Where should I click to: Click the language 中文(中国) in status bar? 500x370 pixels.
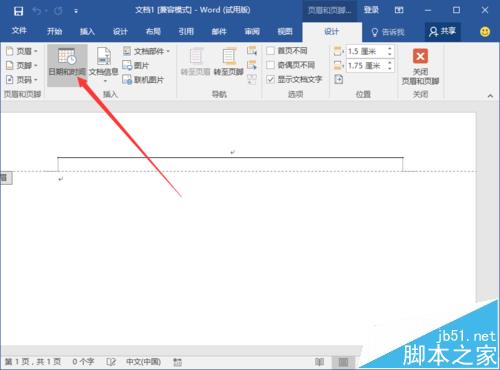coord(143,362)
